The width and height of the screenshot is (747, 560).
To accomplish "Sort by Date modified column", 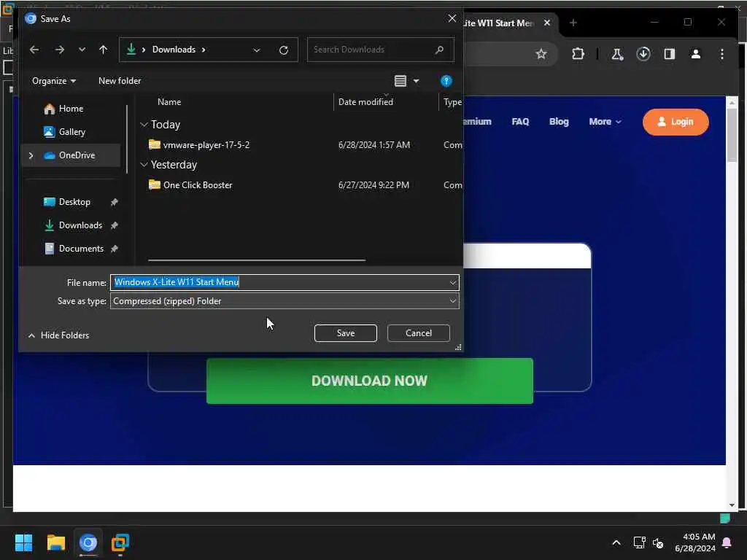I will (x=365, y=102).
